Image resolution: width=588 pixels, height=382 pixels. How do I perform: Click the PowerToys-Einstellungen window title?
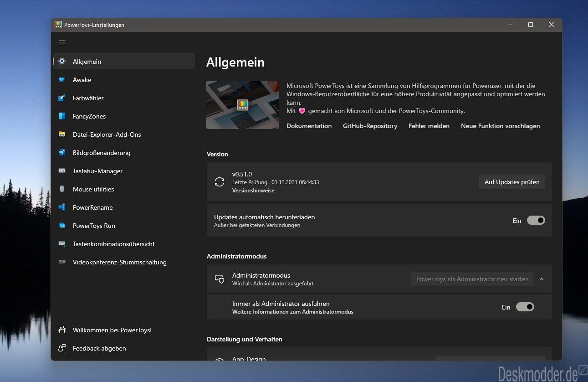click(94, 25)
